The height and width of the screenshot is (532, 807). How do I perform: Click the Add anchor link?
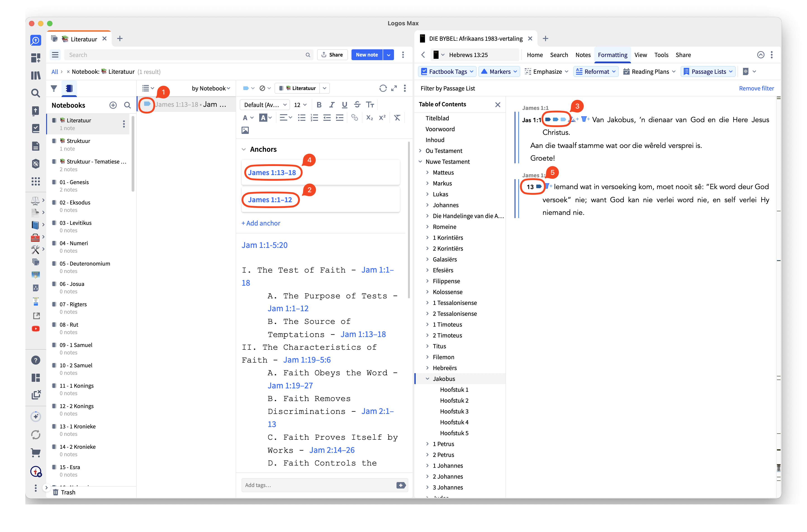point(261,223)
